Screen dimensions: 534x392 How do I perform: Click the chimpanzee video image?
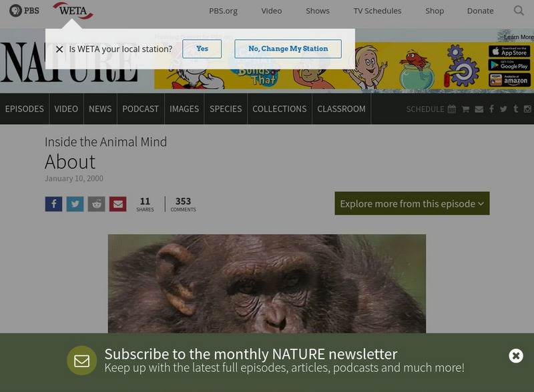266,283
